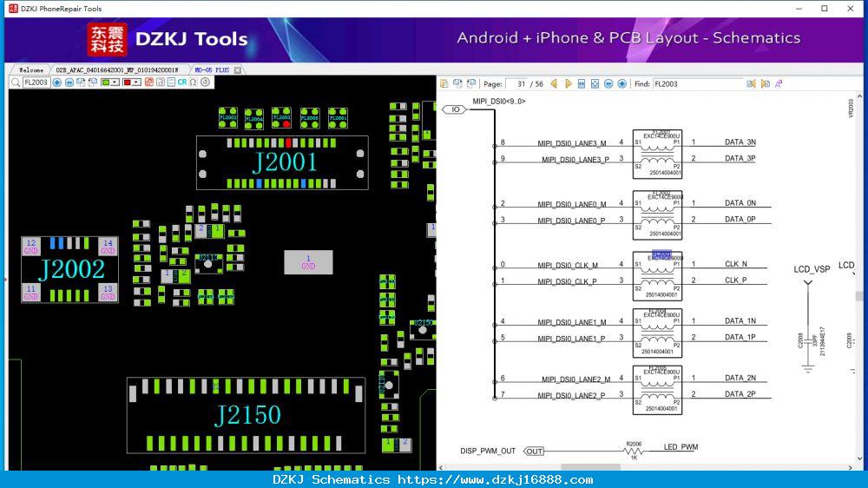The image size is (868, 488).
Task: Select connector J2150 on the board
Action: pos(246,415)
